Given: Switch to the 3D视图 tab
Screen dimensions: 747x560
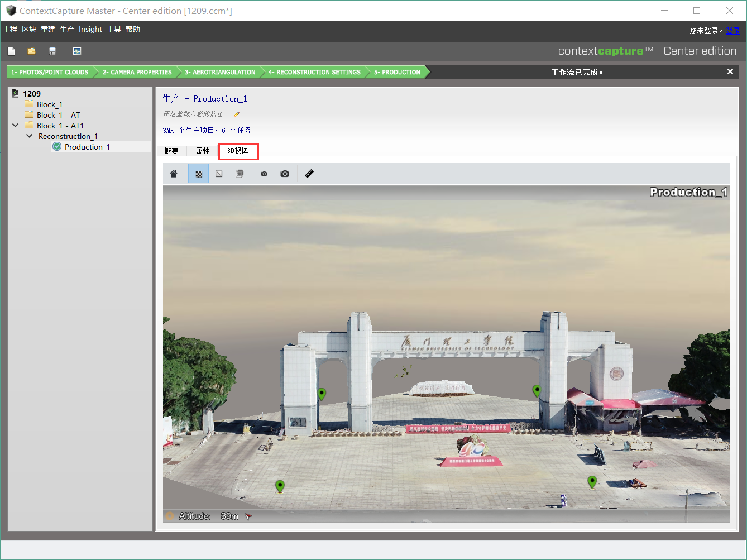Looking at the screenshot, I should pyautogui.click(x=238, y=151).
